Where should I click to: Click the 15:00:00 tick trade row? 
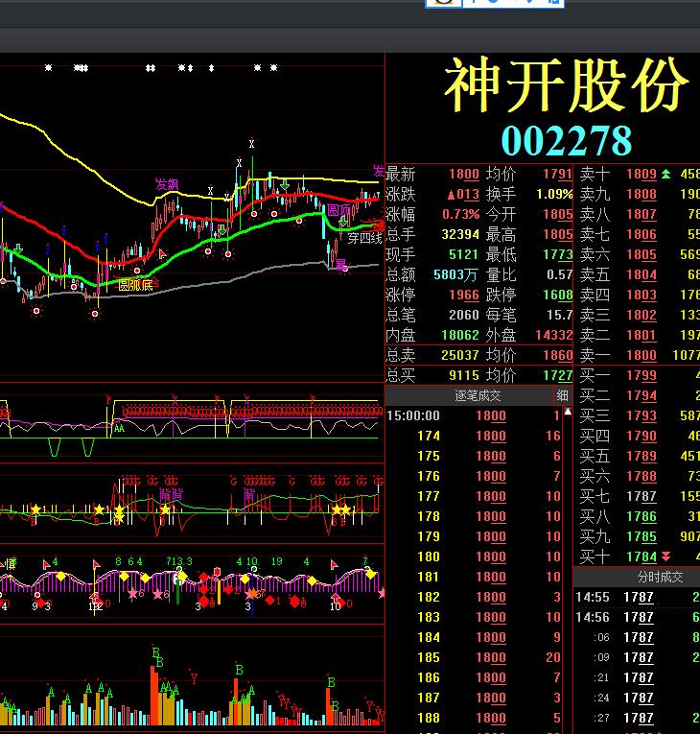point(474,415)
